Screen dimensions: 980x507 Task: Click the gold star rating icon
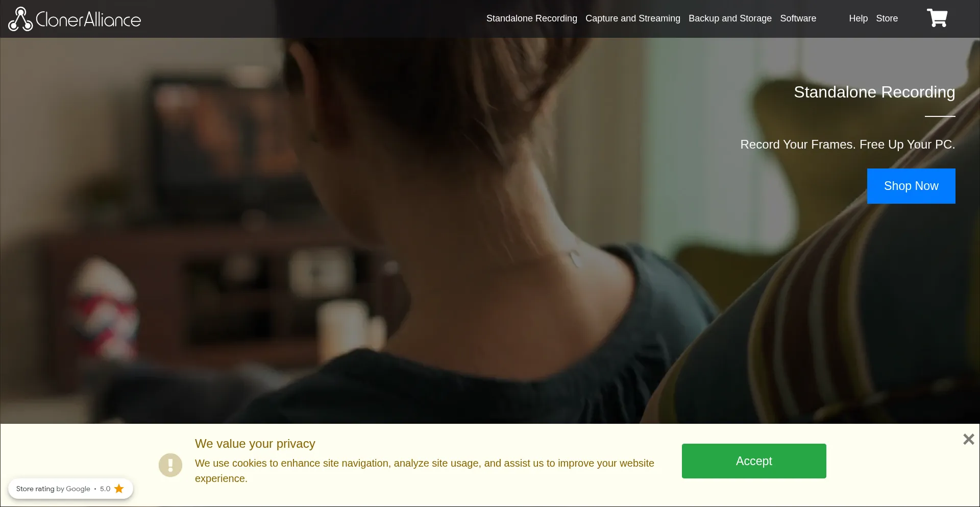click(119, 489)
